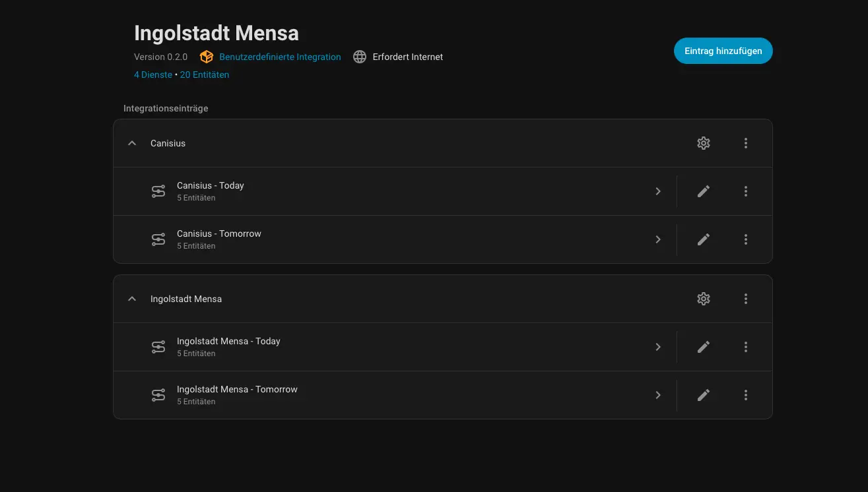
Task: Edit the Canisius - Today service with the pencil
Action: 703,191
